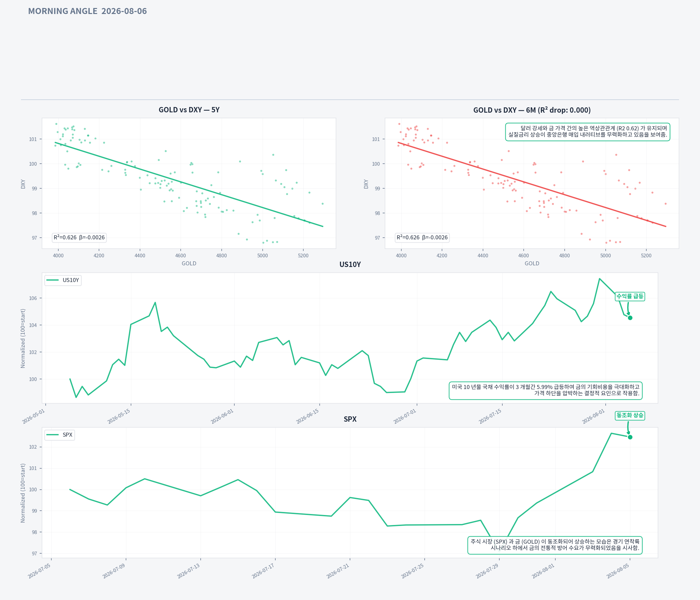The height and width of the screenshot is (600, 700).
Task: Click the 2026-07-29 date tick label
Action: pos(487,571)
